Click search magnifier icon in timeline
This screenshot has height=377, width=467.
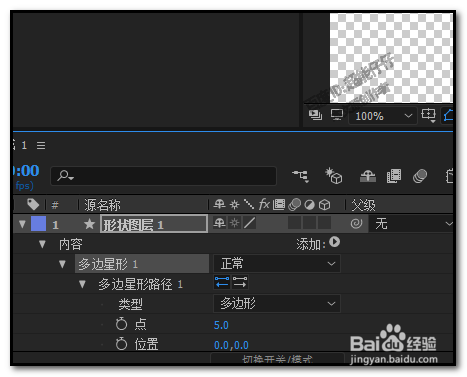pyautogui.click(x=65, y=176)
